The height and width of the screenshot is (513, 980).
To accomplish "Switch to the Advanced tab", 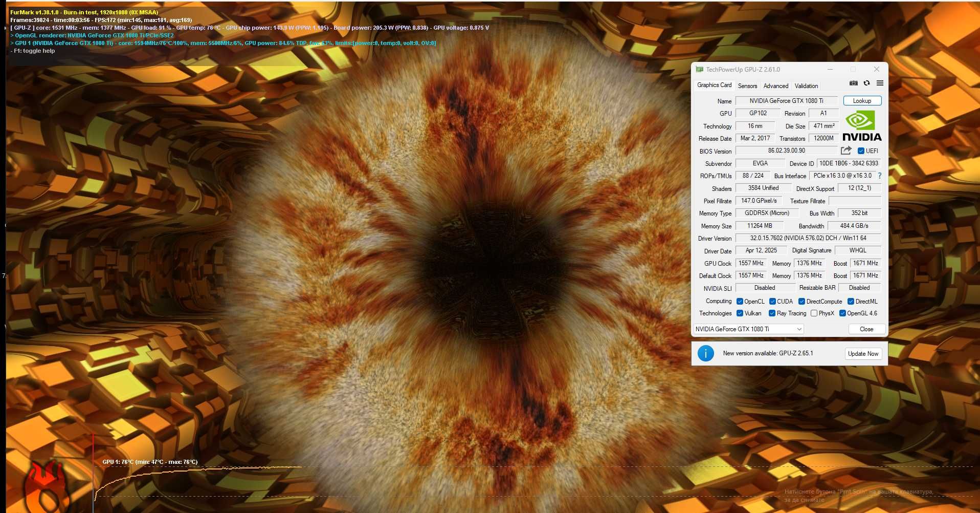I will (x=776, y=86).
